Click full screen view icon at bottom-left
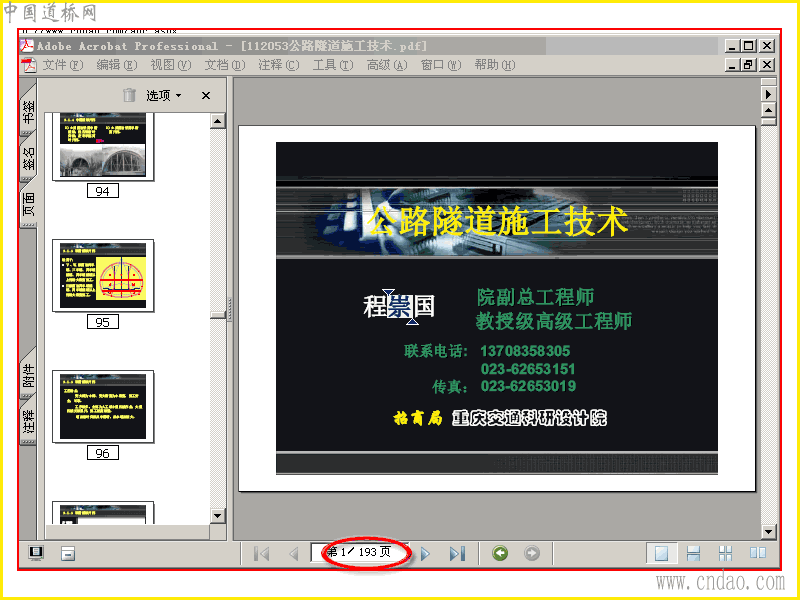This screenshot has width=800, height=600. coord(36,553)
